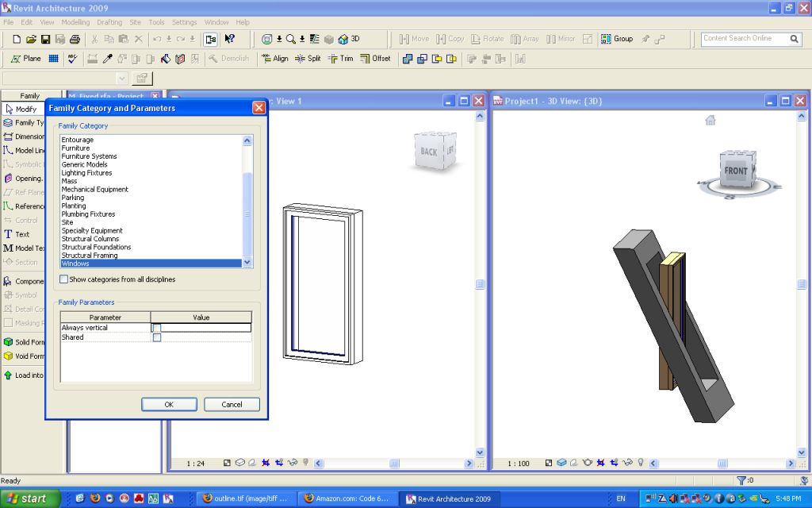Enable the Shared parameter checkbox
Image resolution: width=812 pixels, height=508 pixels.
click(157, 338)
